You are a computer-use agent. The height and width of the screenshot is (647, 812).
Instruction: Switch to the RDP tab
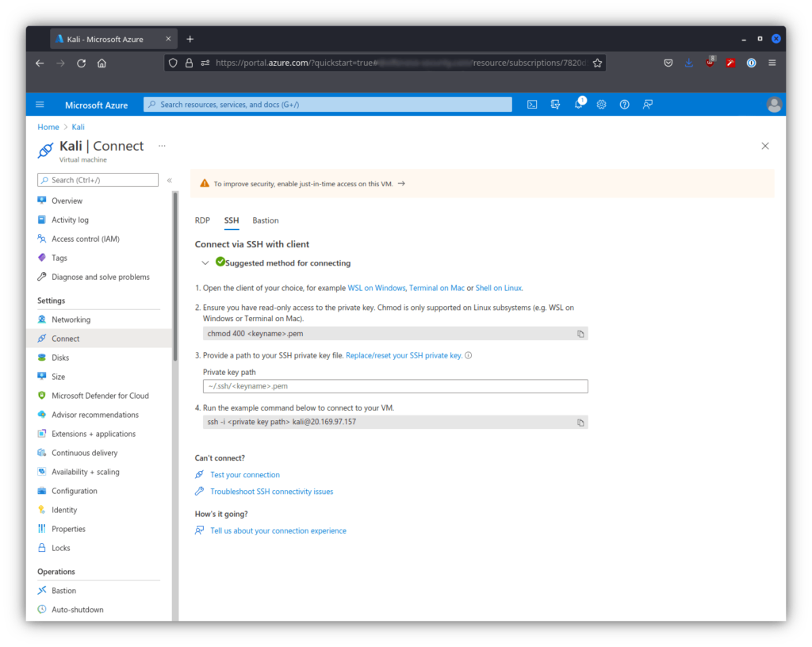point(202,220)
